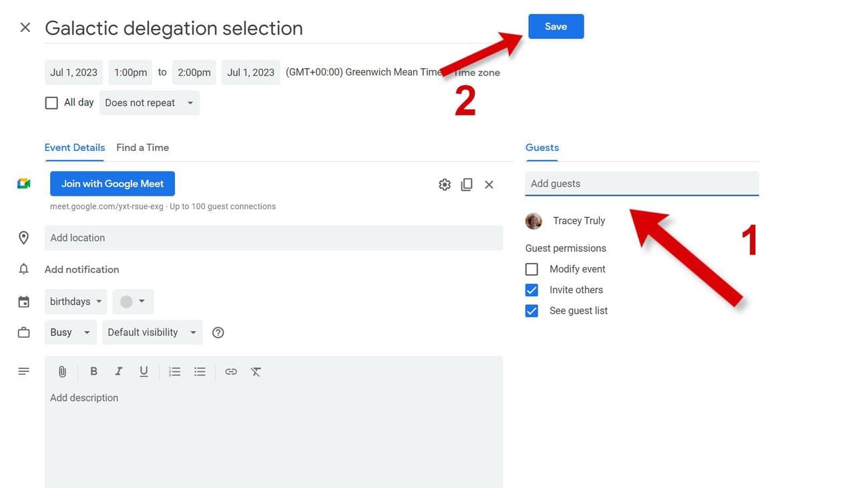Insert link in description toolbar

[x=231, y=372]
